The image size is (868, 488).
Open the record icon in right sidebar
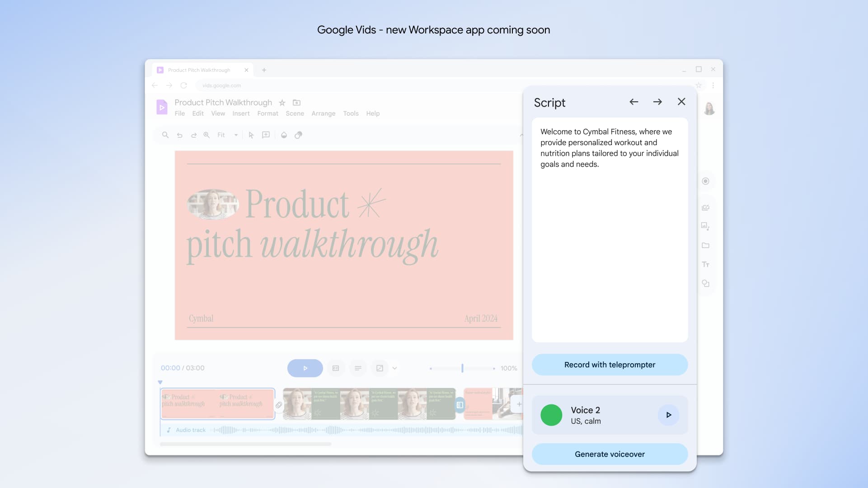pyautogui.click(x=705, y=181)
